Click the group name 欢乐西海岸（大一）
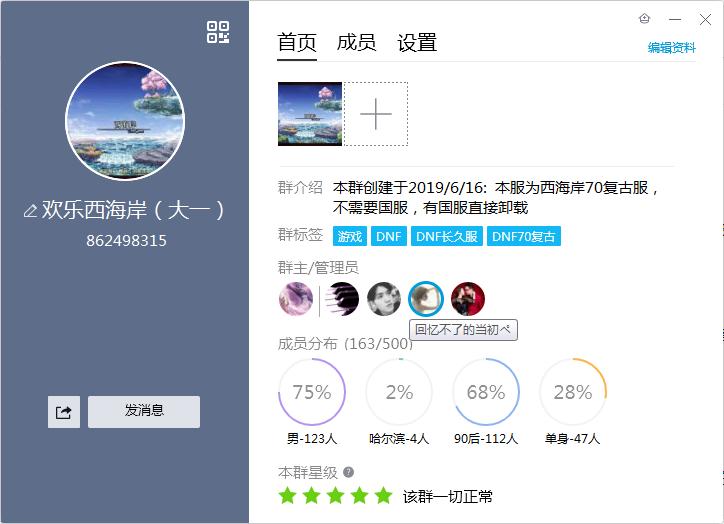The image size is (724, 524). tap(133, 211)
